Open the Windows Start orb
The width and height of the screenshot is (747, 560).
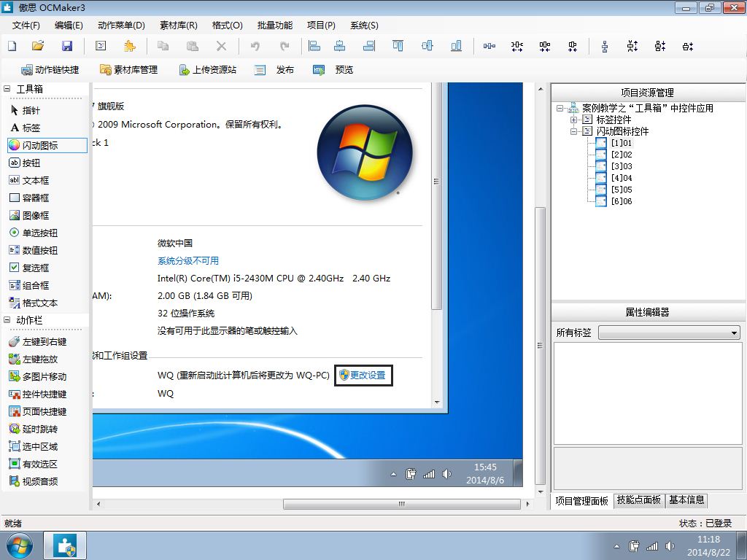point(20,545)
